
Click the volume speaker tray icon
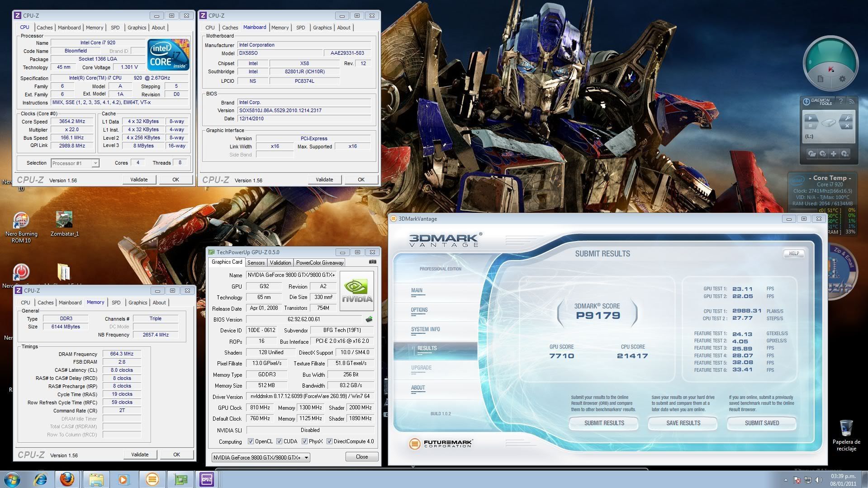pyautogui.click(x=819, y=480)
